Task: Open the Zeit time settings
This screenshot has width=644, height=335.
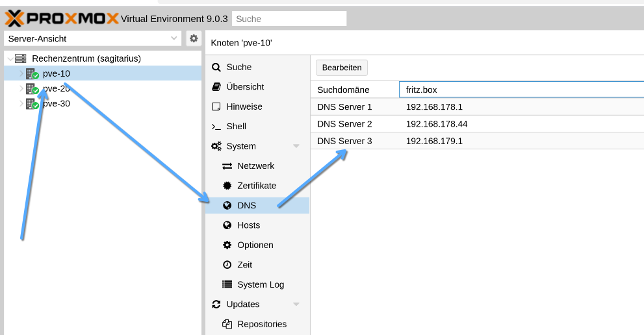Action: (x=244, y=265)
